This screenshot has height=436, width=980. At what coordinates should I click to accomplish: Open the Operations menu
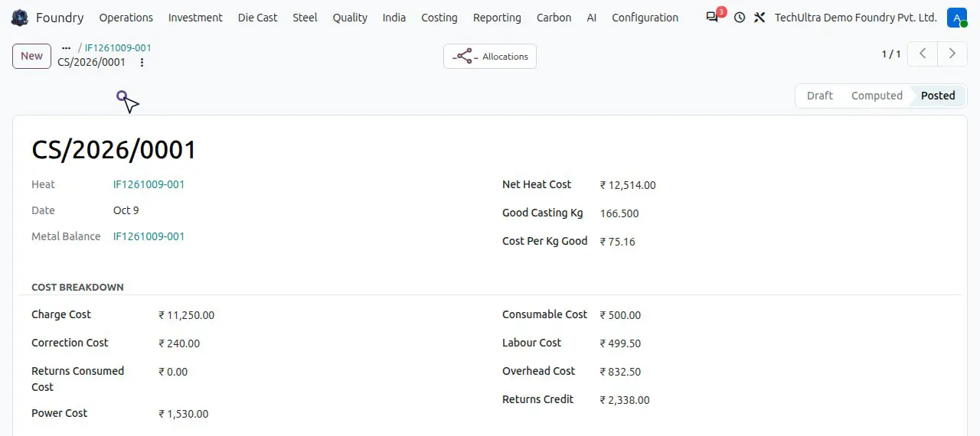(126, 18)
